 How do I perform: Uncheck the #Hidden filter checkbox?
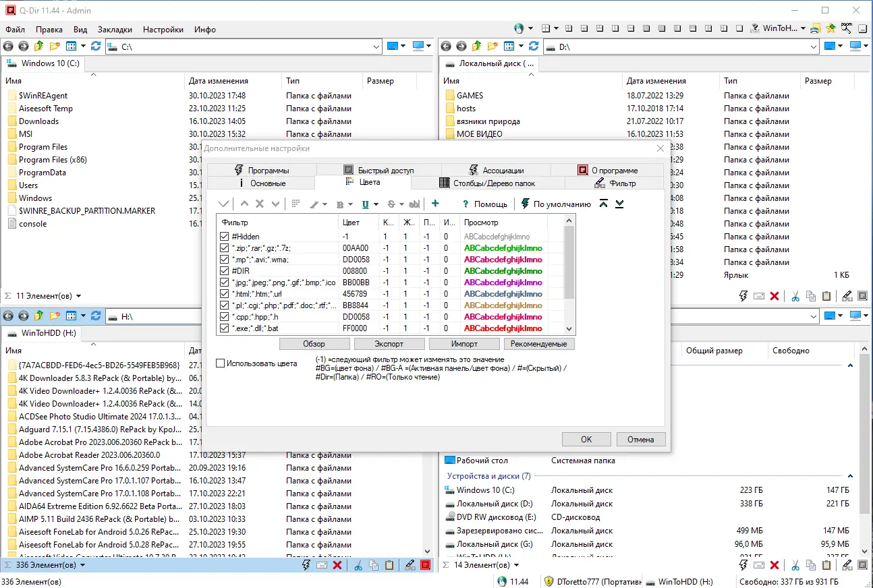225,237
